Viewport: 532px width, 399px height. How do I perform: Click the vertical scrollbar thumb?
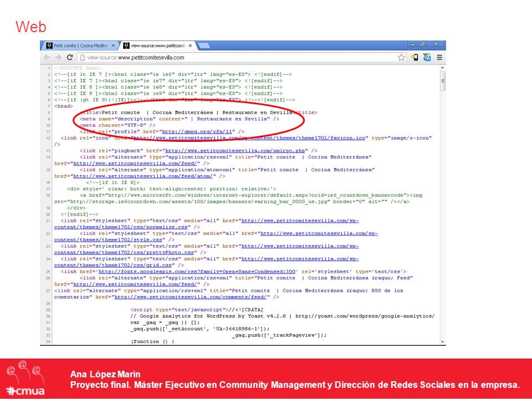442,81
